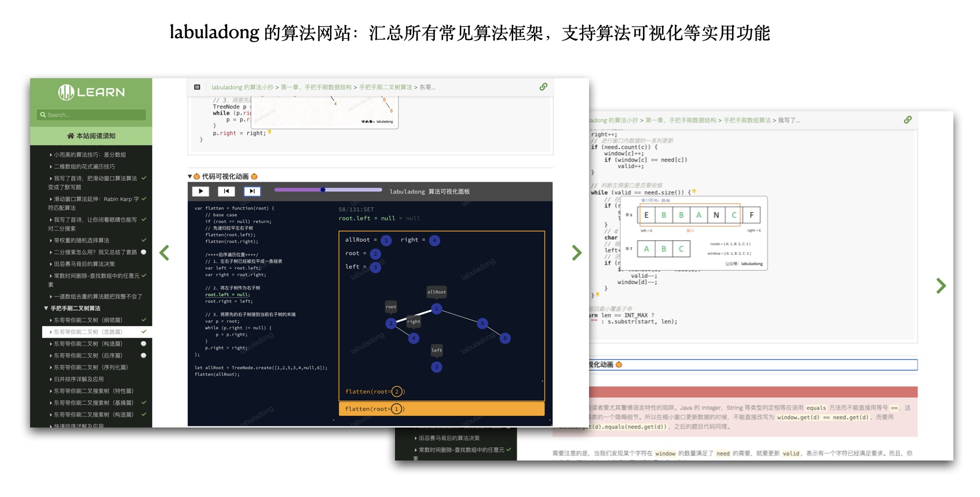Click the allRoot tree node 1

(437, 309)
